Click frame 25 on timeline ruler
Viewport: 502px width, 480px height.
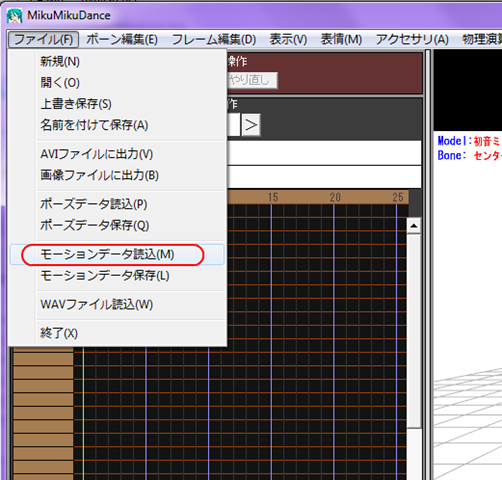click(x=398, y=197)
